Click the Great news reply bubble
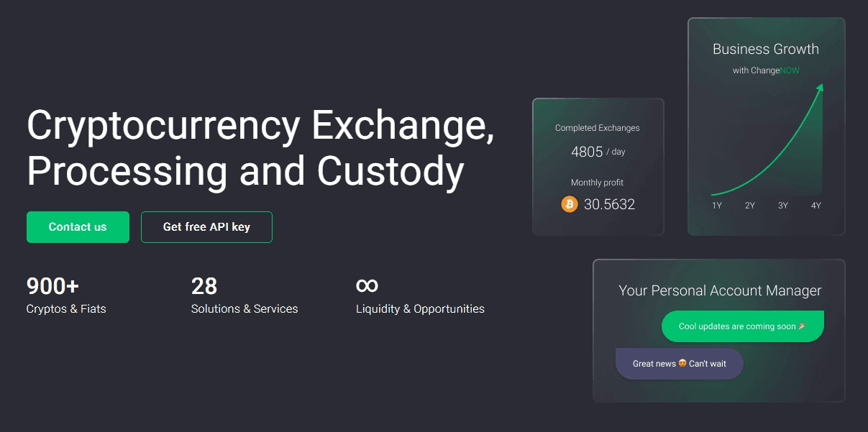Screen dimensions: 868x432 coord(679,364)
